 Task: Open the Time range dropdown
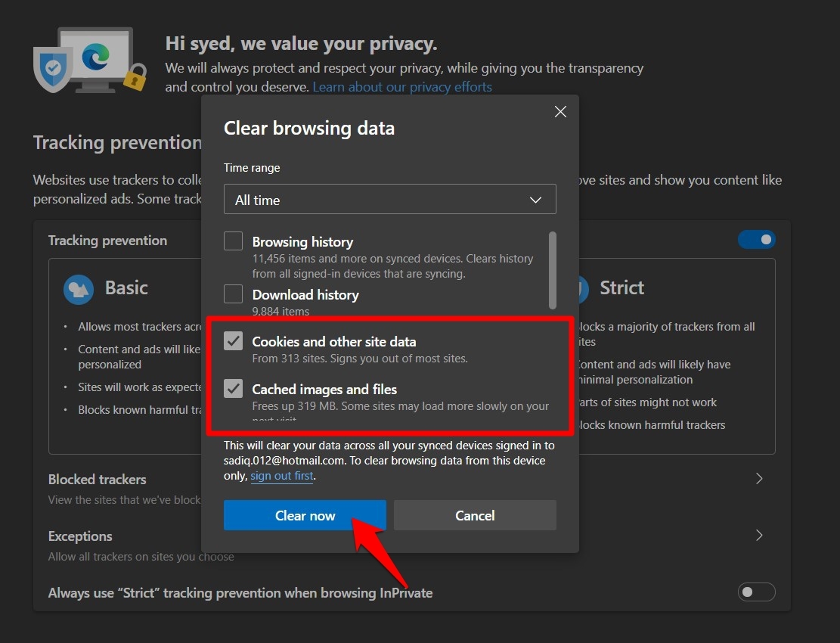(389, 200)
